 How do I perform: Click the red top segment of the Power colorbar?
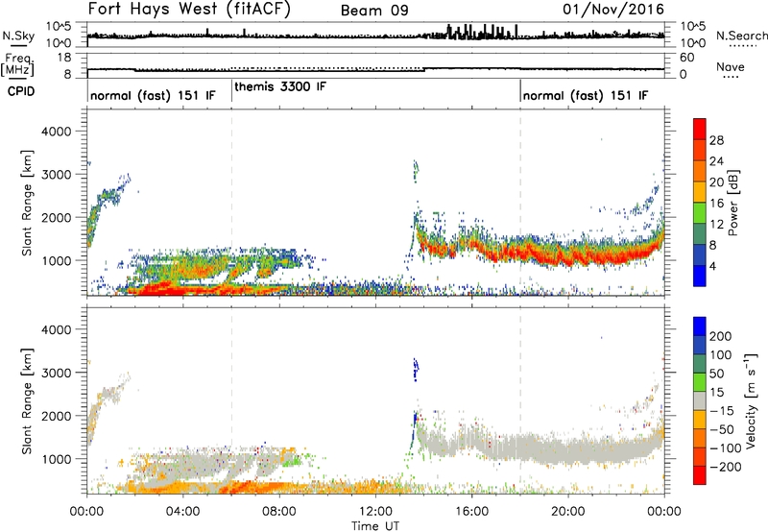pos(700,129)
